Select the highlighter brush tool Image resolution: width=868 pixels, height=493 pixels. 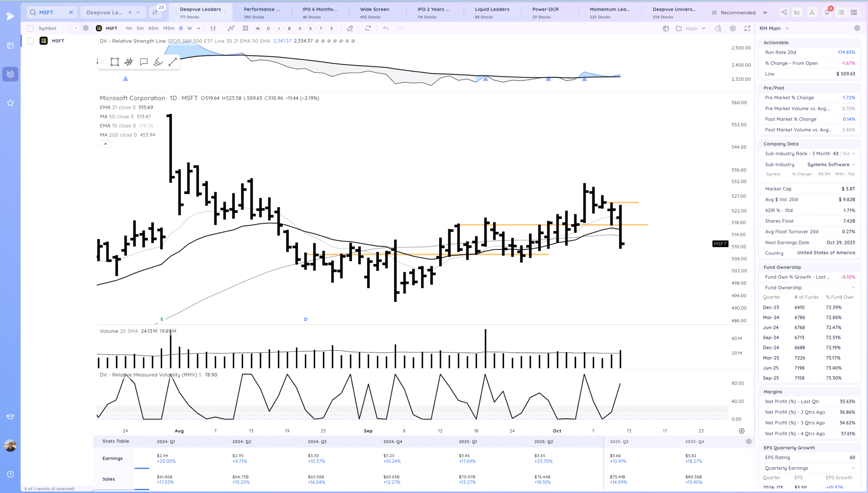(158, 62)
